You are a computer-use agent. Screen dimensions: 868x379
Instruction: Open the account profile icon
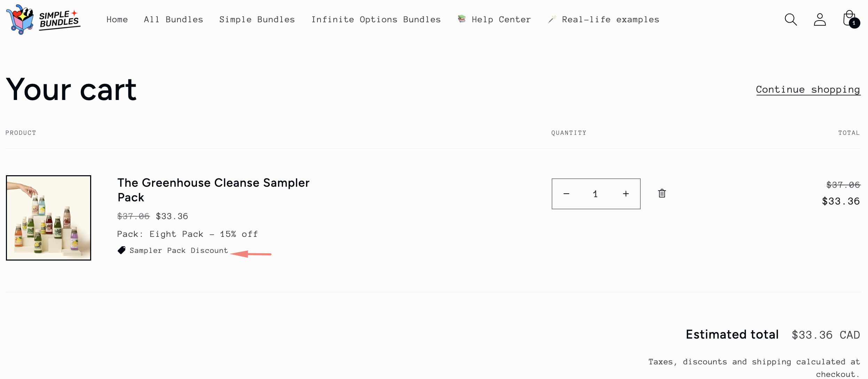tap(820, 20)
